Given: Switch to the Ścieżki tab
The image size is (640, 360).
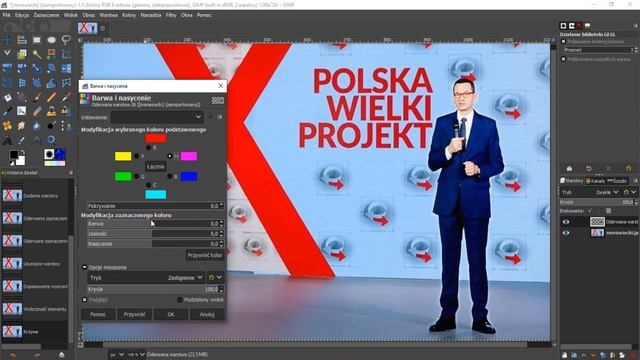Looking at the screenshot, I should (x=617, y=181).
